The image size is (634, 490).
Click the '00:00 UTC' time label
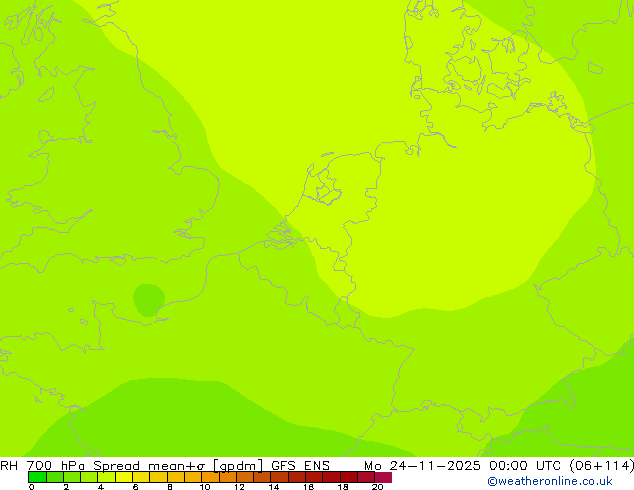522,465
